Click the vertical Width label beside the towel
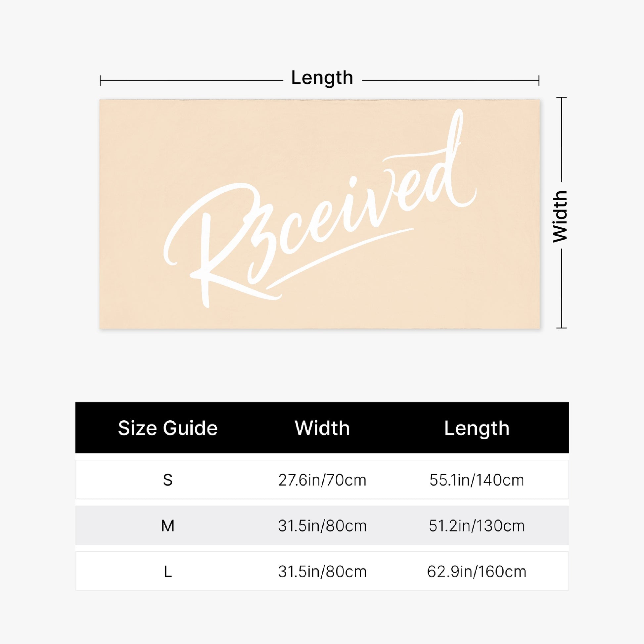The width and height of the screenshot is (644, 644). tap(560, 217)
